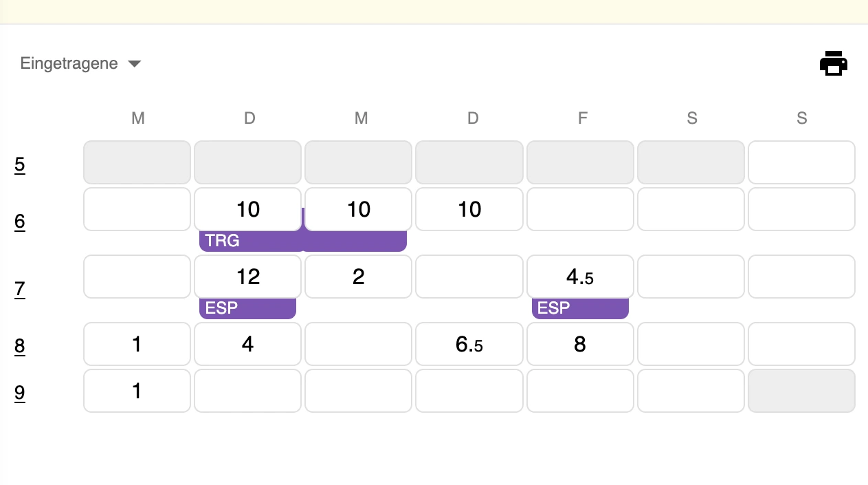The image size is (868, 485).
Task: Select the ESP event under 12
Action: 247,308
